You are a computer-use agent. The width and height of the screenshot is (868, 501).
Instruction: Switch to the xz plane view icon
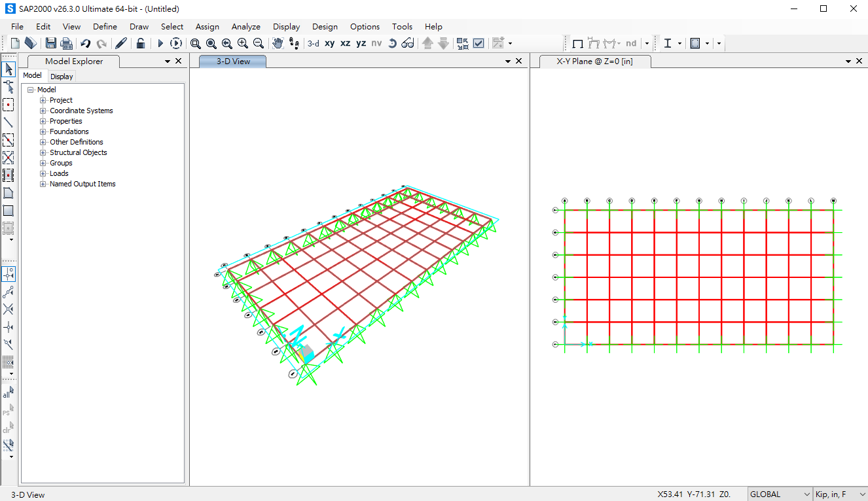pyautogui.click(x=346, y=43)
